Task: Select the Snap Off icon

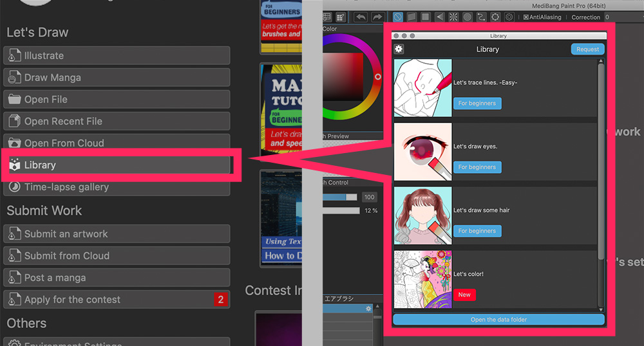Action: pyautogui.click(x=397, y=17)
